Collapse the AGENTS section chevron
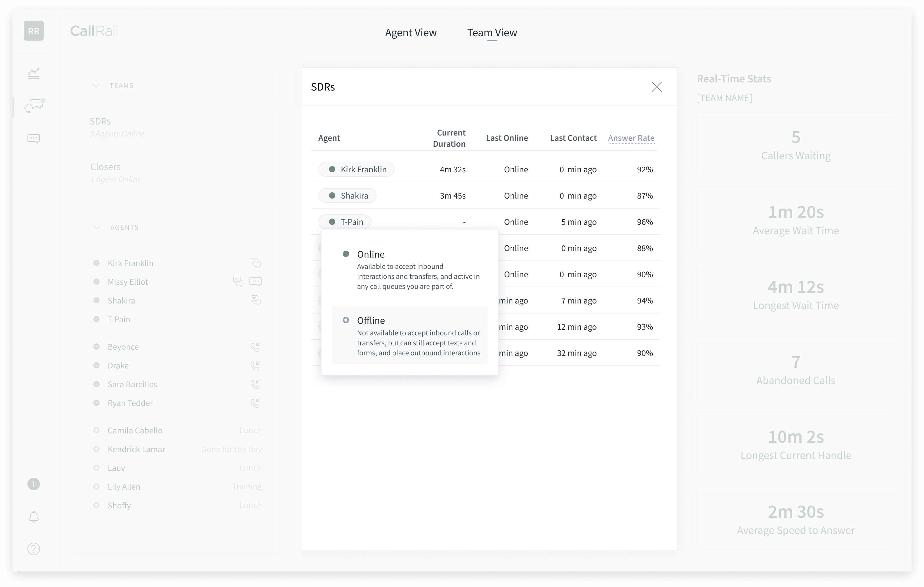The image size is (924, 587). pos(97,227)
